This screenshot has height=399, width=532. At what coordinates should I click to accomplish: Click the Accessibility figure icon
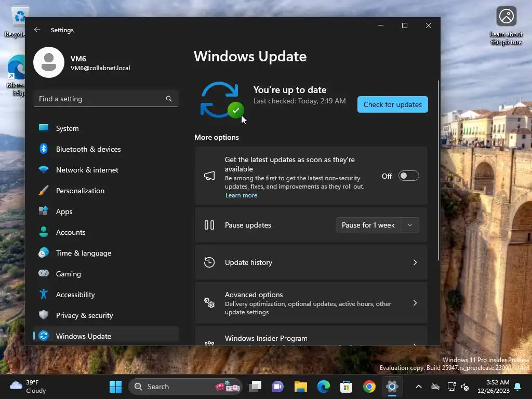44,294
